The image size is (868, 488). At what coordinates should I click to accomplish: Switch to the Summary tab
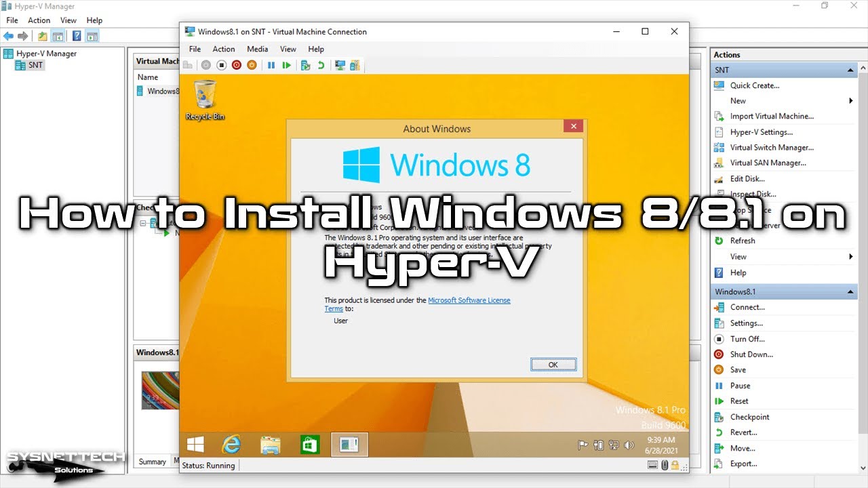pos(153,462)
